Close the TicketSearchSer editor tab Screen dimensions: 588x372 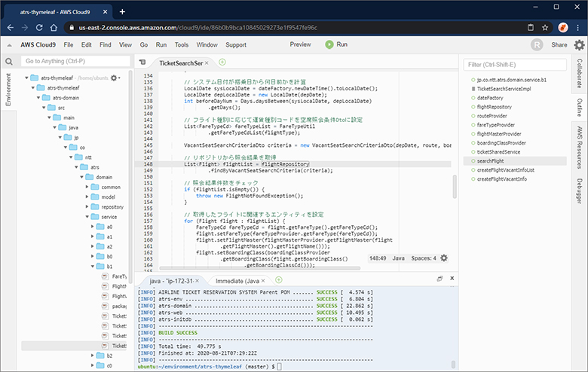point(207,63)
